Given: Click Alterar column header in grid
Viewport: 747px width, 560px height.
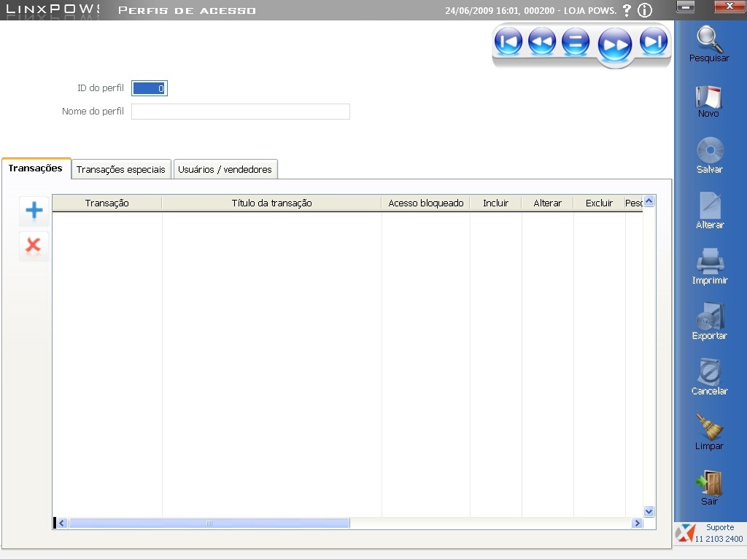Looking at the screenshot, I should point(547,203).
